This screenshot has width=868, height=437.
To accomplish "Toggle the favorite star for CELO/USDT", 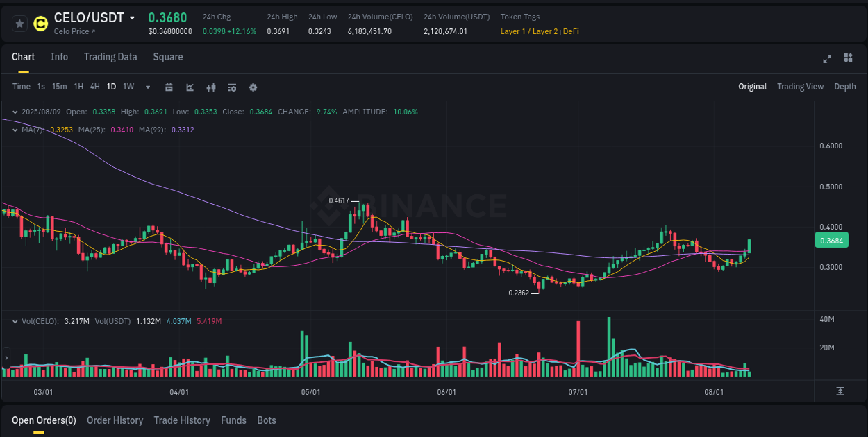I will (19, 23).
